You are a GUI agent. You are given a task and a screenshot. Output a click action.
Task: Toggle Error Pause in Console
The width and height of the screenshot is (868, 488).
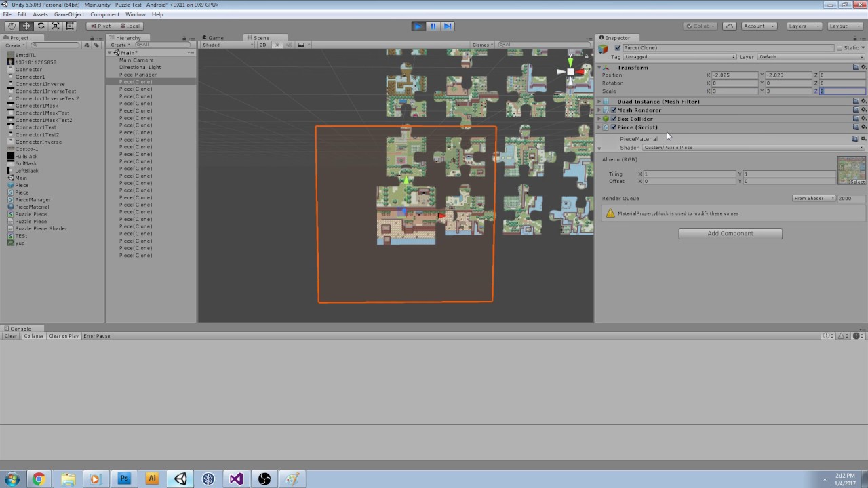pyautogui.click(x=97, y=336)
